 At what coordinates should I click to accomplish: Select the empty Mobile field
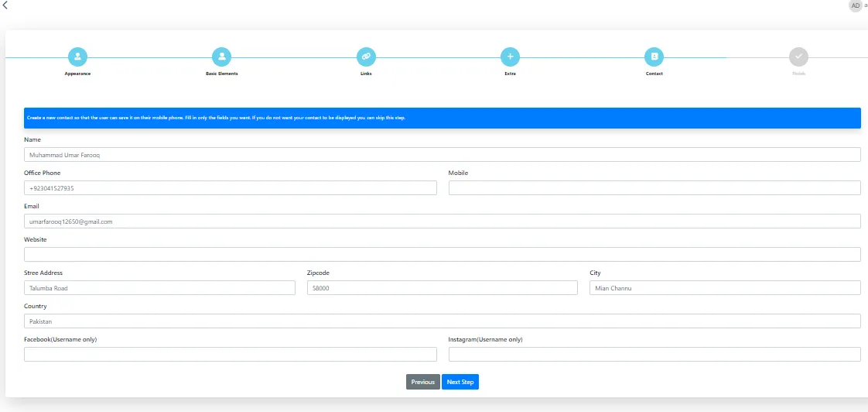[x=654, y=188]
